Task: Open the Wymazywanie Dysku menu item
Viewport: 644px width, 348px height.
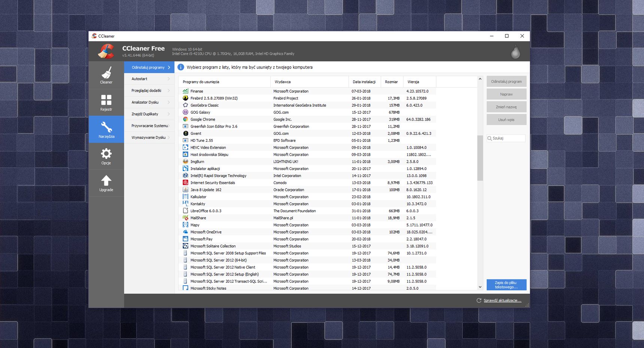Action: coord(149,137)
